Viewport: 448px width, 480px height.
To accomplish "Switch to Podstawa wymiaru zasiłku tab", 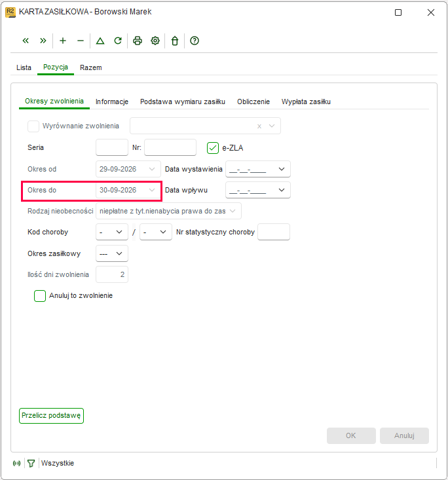I will tap(183, 102).
